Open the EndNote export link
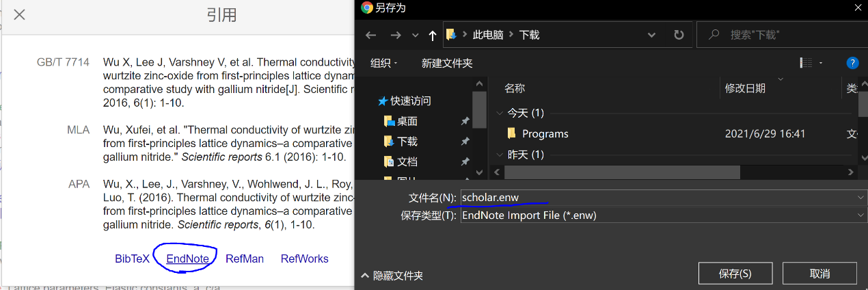Viewport: 868px width, 290px height. point(187,259)
